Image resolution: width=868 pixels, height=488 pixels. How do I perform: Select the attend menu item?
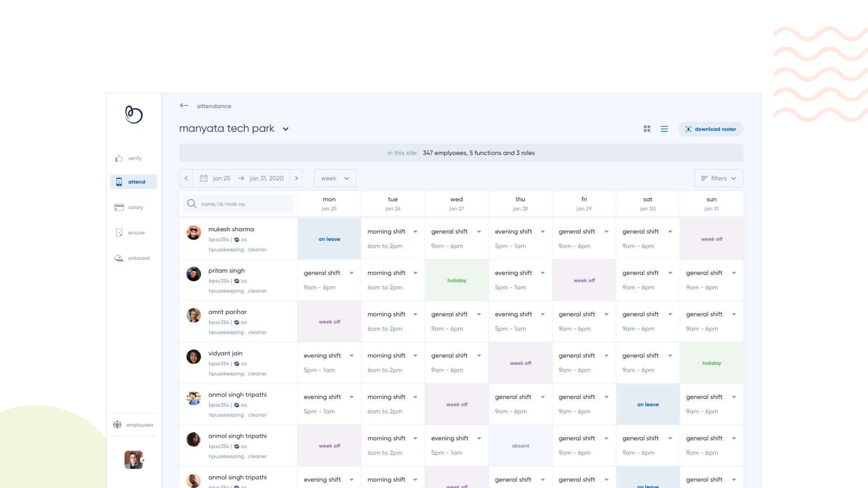pos(134,182)
